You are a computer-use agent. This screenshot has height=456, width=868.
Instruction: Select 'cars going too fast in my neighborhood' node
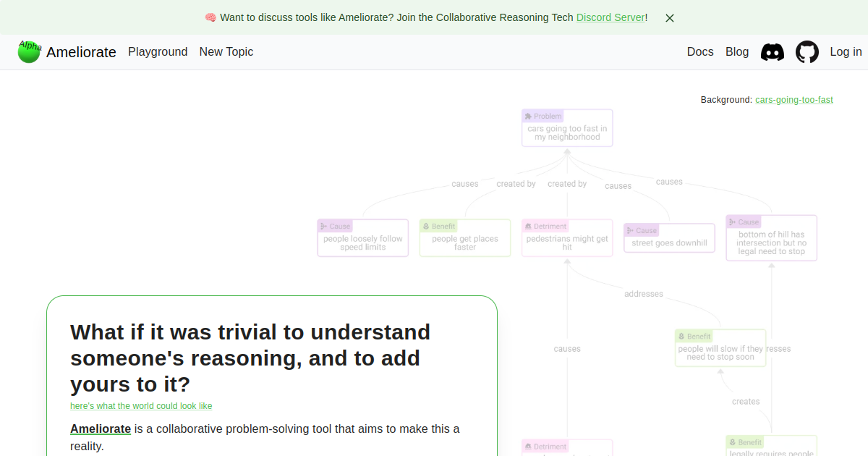[567, 128]
